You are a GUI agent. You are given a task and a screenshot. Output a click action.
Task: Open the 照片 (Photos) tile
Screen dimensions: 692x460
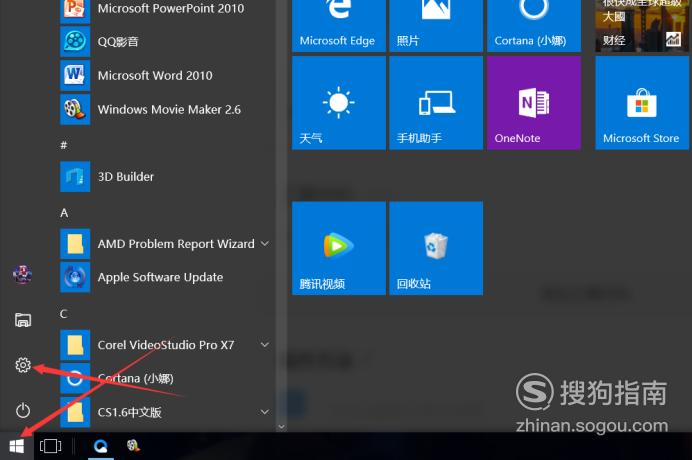click(x=436, y=26)
